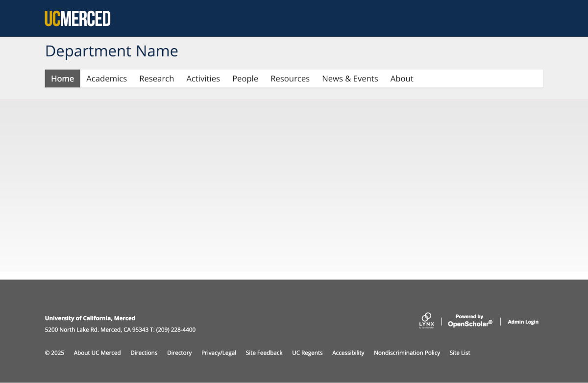The height and width of the screenshot is (383, 588).
Task: Open the Academics menu
Action: [x=106, y=78]
